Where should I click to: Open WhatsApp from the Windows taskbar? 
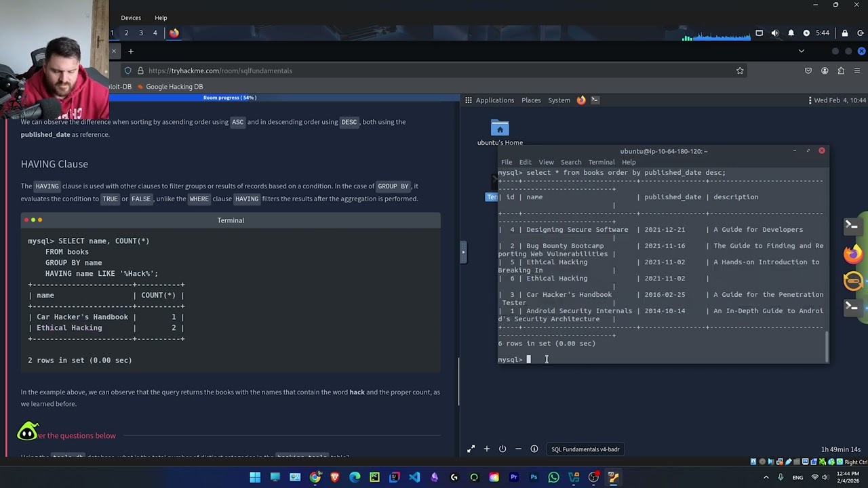554,477
